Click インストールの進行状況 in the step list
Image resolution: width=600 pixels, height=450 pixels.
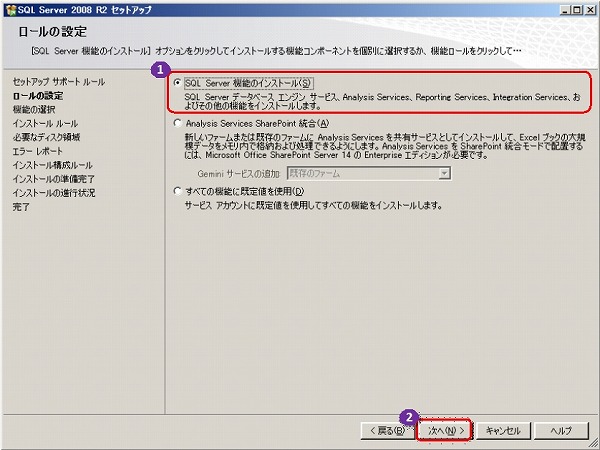[x=54, y=193]
